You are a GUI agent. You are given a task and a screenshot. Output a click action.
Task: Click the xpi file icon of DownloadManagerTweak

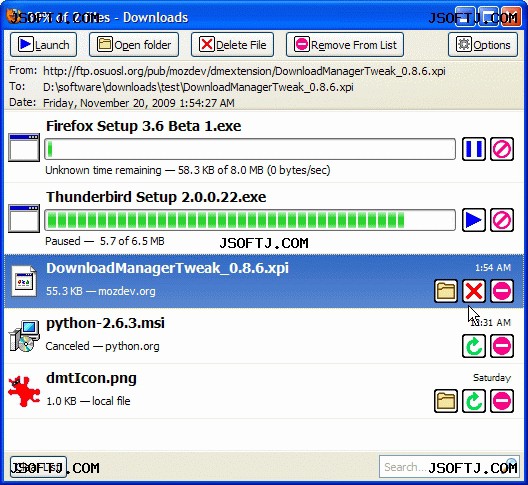[24, 281]
